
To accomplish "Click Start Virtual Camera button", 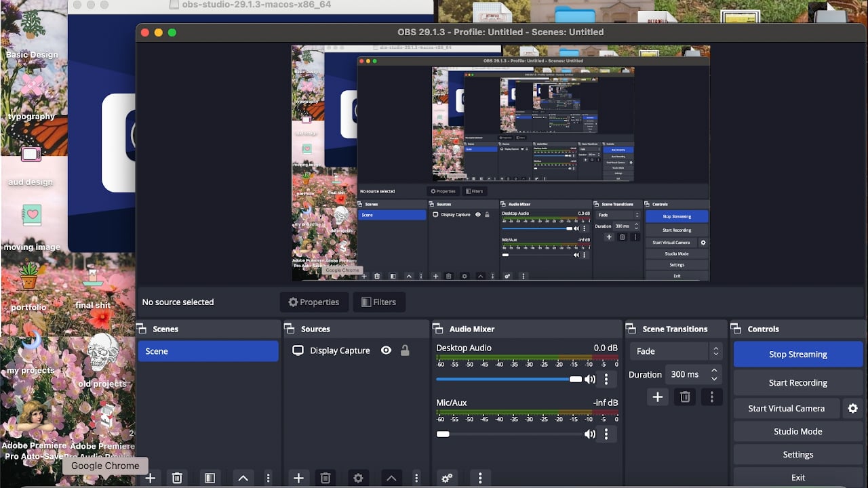I will pos(787,409).
